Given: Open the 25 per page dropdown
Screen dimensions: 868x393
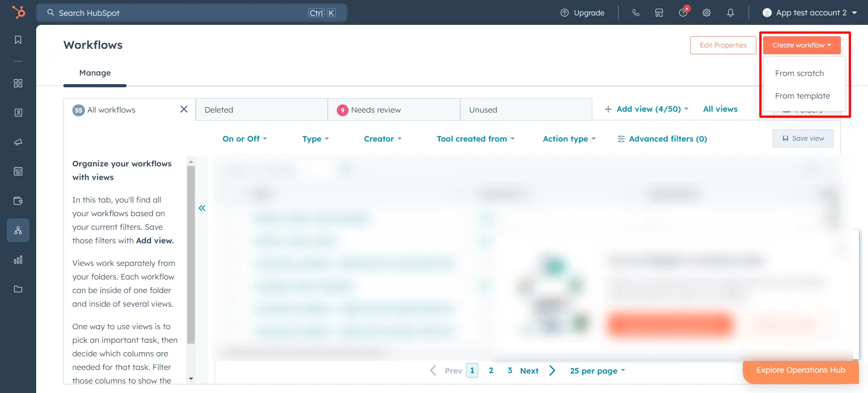Looking at the screenshot, I should (x=597, y=370).
